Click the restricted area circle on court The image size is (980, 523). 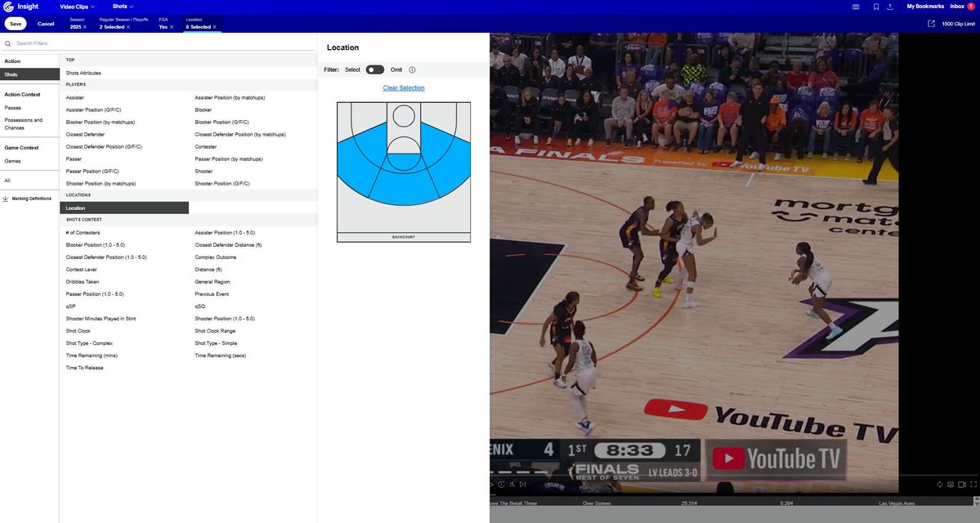pos(404,115)
